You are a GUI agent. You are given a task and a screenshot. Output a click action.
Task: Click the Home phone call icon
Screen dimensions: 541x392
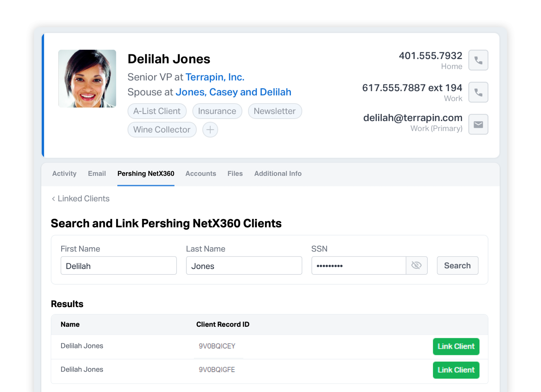tap(478, 60)
